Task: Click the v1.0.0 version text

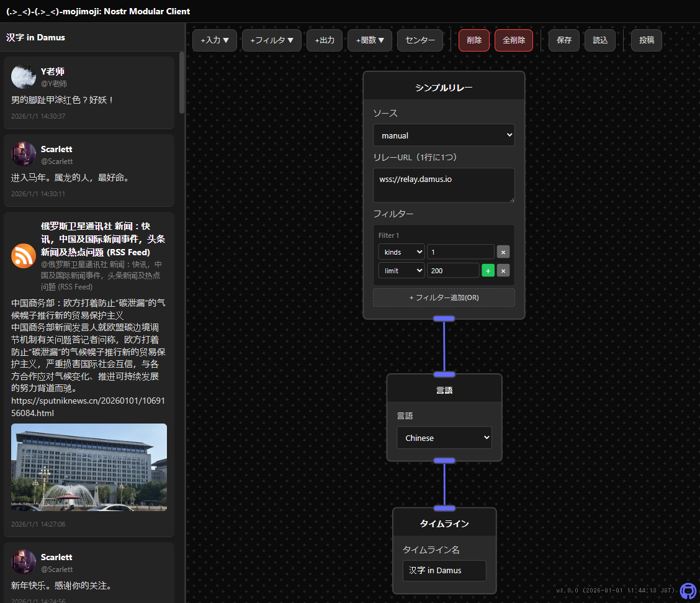Action: point(616,591)
